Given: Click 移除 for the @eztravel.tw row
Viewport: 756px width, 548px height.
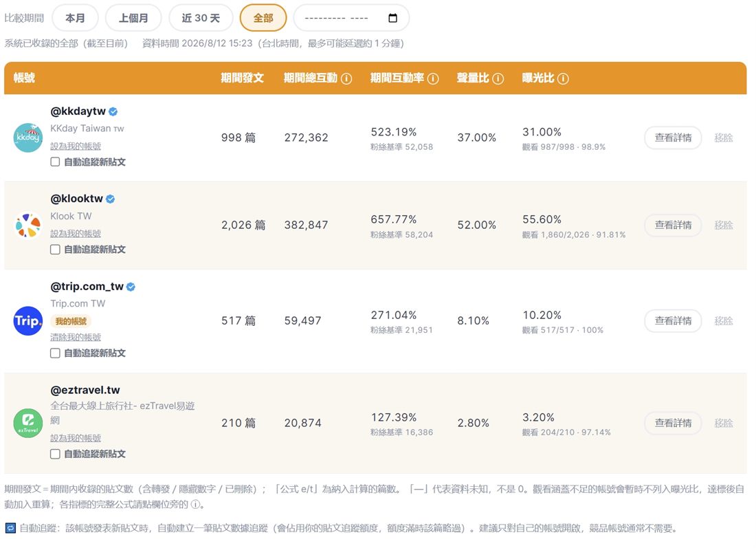Looking at the screenshot, I should point(723,423).
